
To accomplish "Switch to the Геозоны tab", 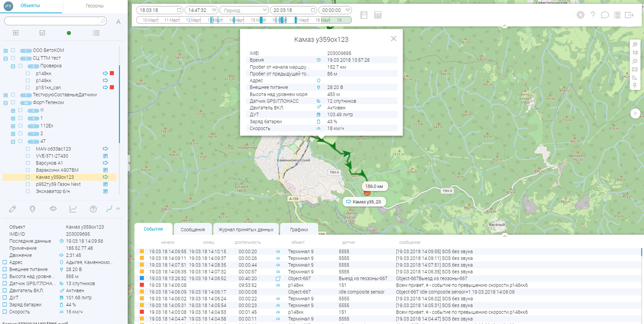I will (95, 6).
